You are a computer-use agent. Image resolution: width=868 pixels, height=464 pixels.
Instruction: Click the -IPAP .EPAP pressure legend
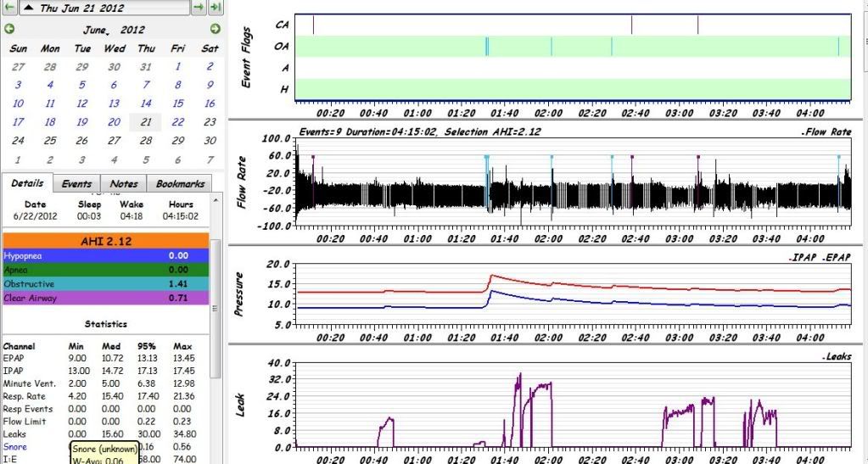tap(819, 258)
